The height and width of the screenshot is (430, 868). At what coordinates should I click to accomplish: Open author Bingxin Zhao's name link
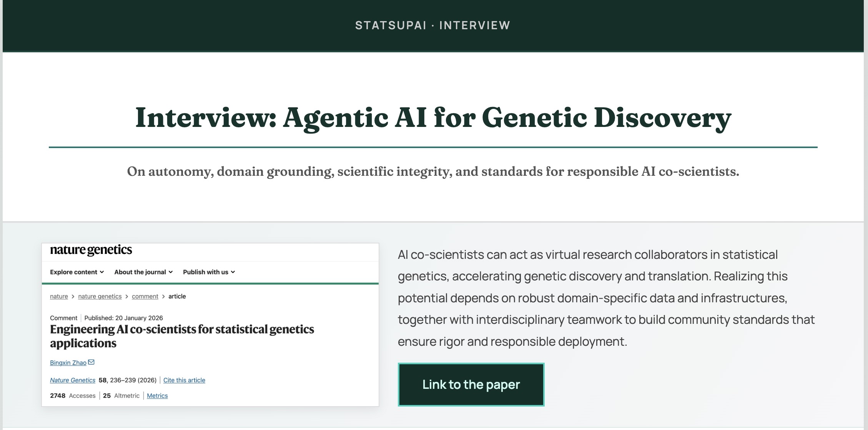click(x=68, y=363)
